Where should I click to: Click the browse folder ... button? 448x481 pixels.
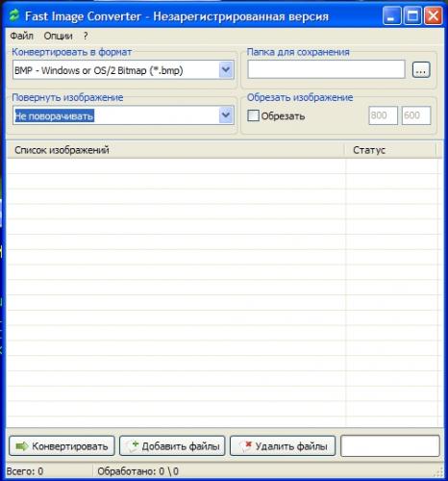(x=421, y=69)
